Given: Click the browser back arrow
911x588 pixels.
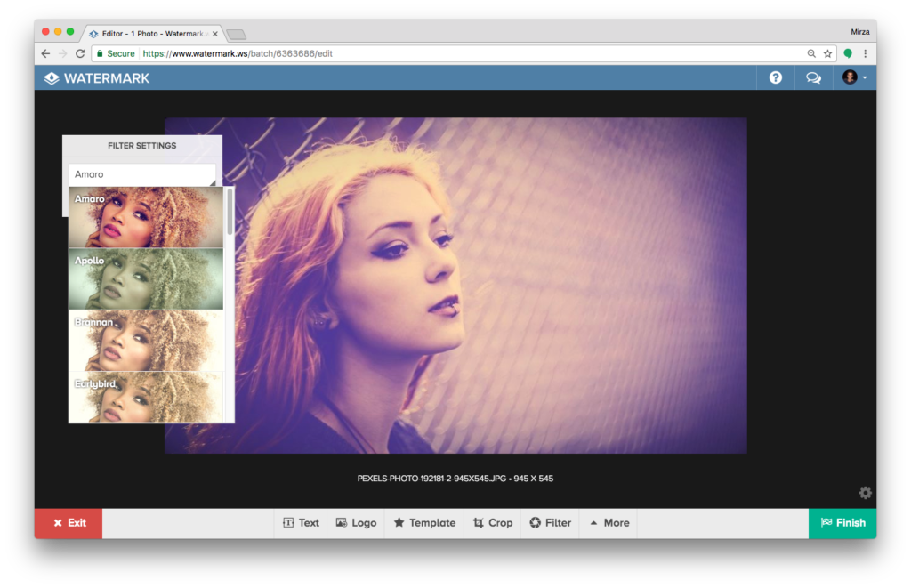Looking at the screenshot, I should click(x=45, y=53).
